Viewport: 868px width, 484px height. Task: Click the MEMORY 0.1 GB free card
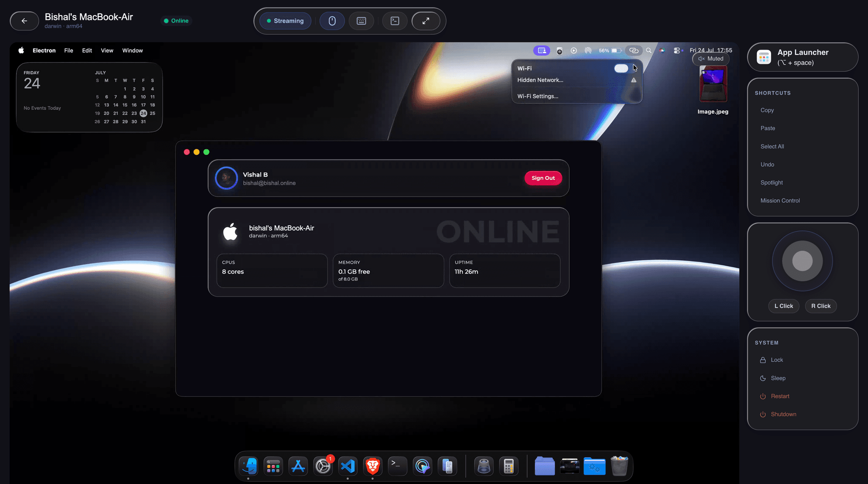[388, 271]
